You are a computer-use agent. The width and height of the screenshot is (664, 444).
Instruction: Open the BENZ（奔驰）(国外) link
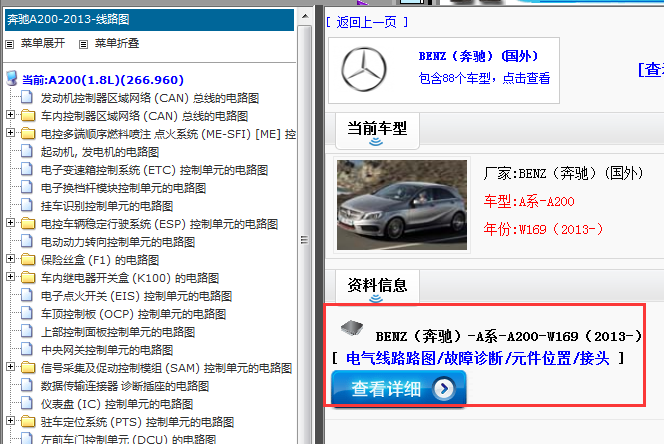pos(478,56)
